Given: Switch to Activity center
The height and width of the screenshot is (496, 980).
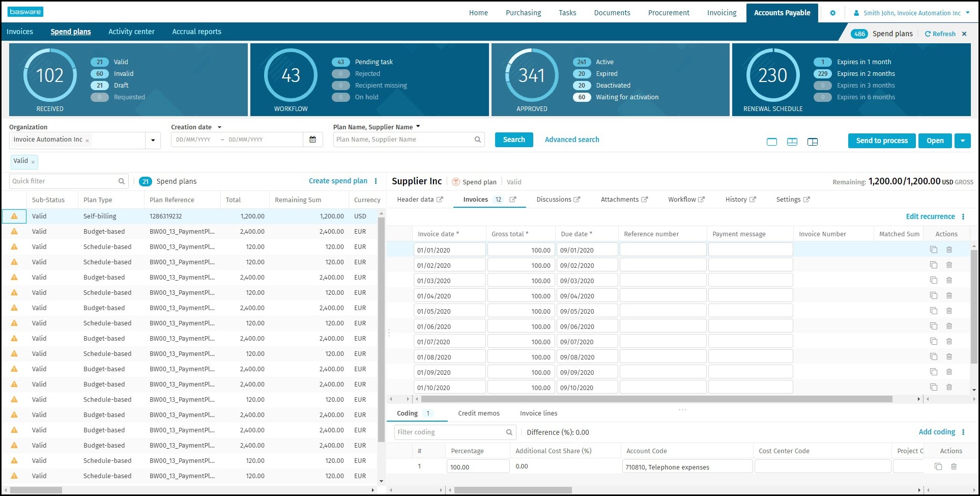Looking at the screenshot, I should click(131, 32).
